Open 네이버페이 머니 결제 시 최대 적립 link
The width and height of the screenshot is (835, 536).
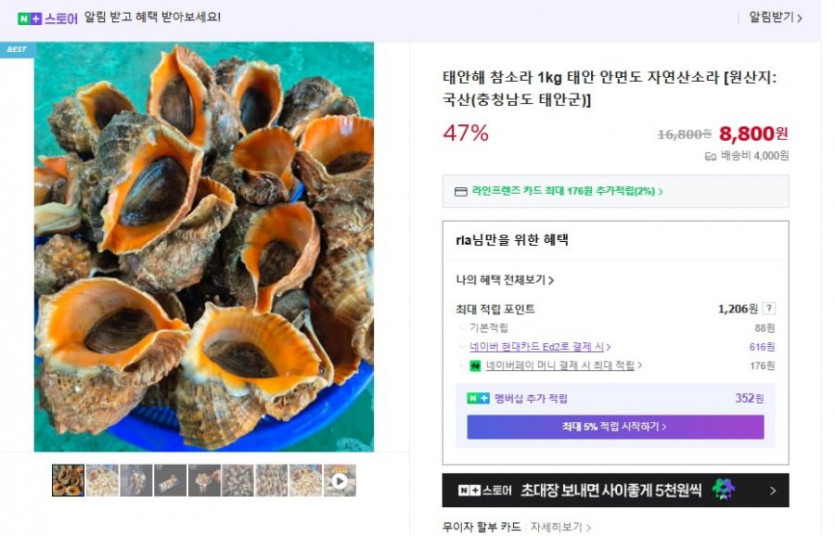(561, 366)
